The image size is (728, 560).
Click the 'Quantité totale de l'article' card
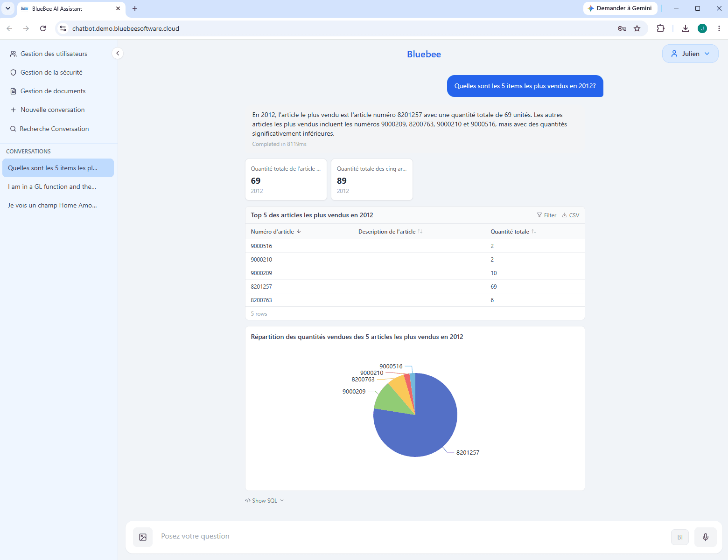point(286,180)
